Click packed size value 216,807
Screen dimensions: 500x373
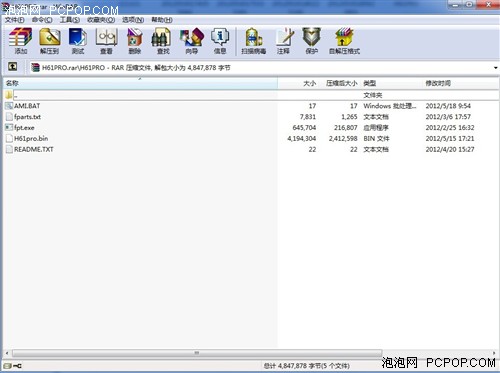coord(345,128)
